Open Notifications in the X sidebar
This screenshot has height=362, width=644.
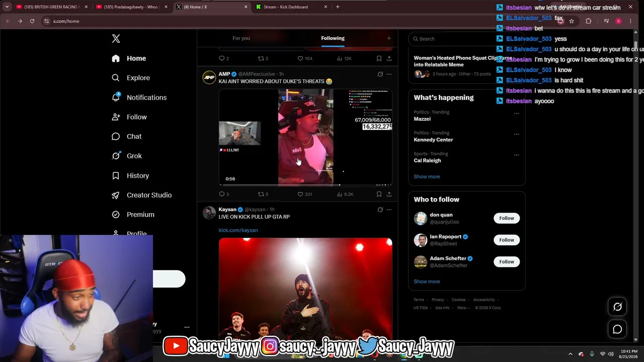pos(139,98)
